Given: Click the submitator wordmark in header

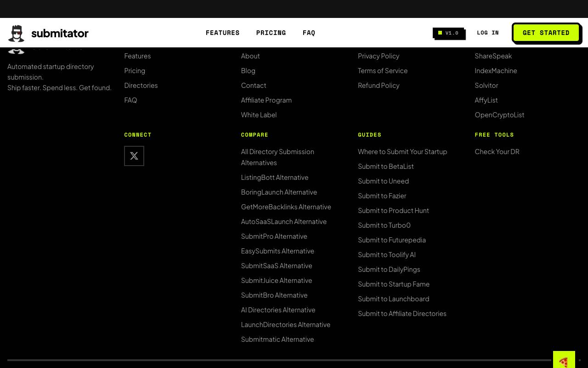Looking at the screenshot, I should pos(60,33).
